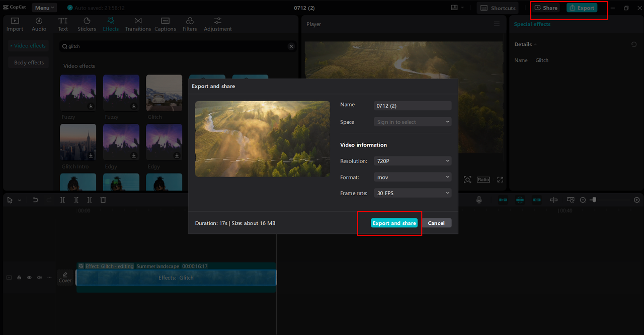
Task: Click the player focus zoom icon
Action: (x=467, y=180)
